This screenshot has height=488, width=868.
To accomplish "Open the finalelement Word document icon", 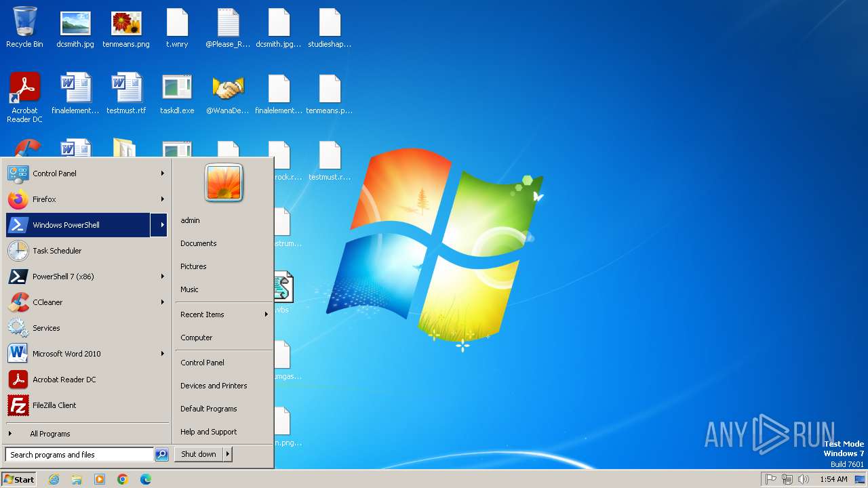I will click(75, 94).
